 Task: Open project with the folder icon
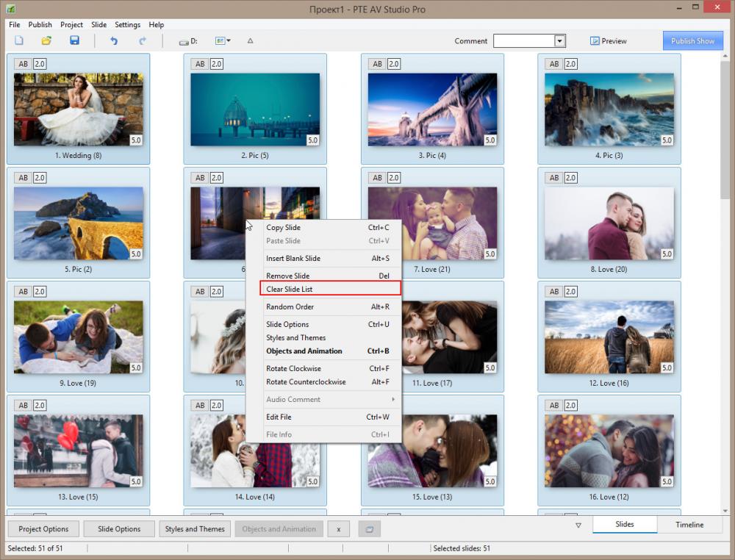46,40
